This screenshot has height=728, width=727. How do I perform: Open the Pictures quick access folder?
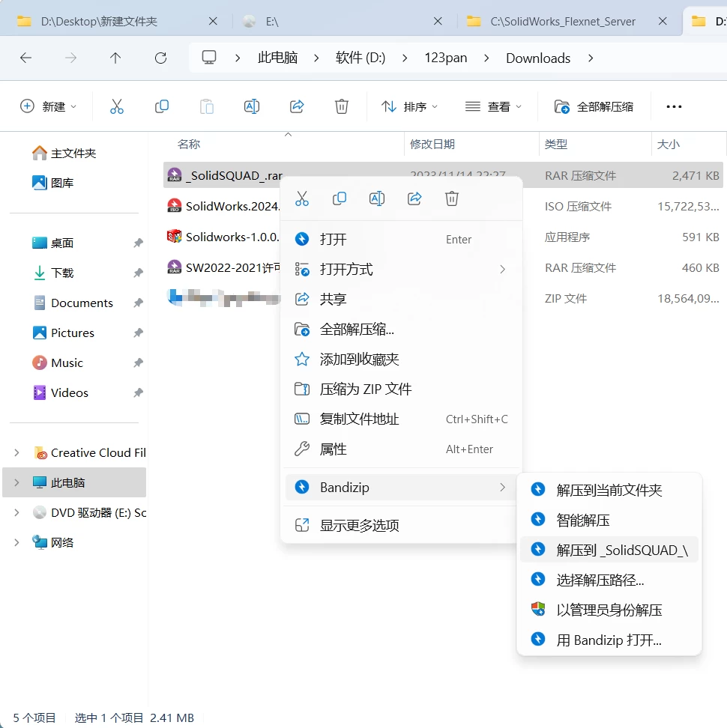pyautogui.click(x=64, y=333)
